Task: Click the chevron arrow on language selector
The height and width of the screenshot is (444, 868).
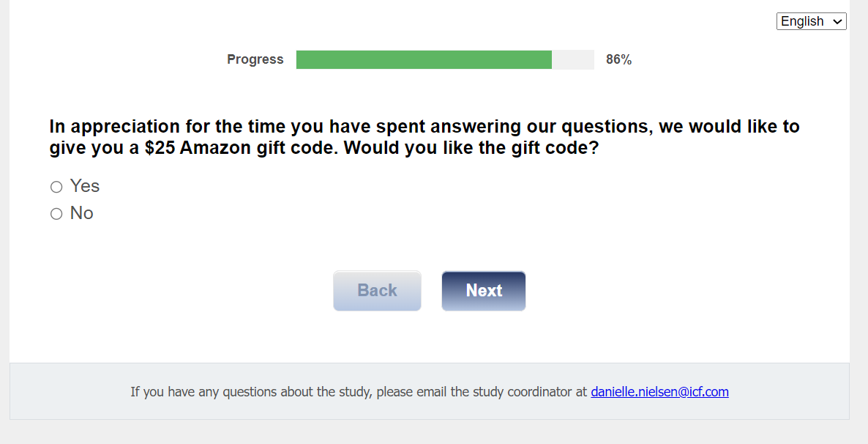Action: [x=837, y=21]
